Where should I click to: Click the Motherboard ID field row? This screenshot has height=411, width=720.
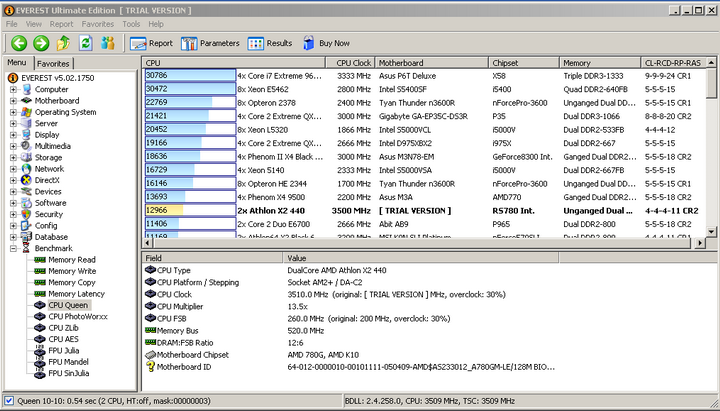click(350, 367)
